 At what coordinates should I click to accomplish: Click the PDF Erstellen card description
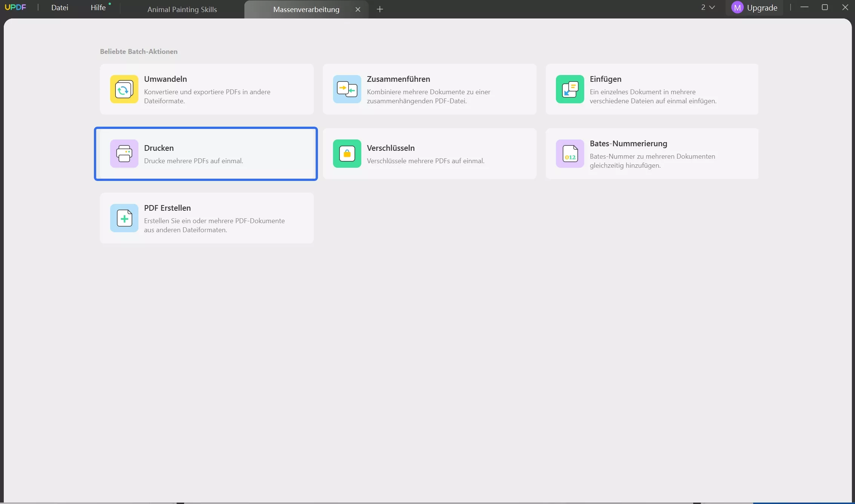tap(214, 225)
